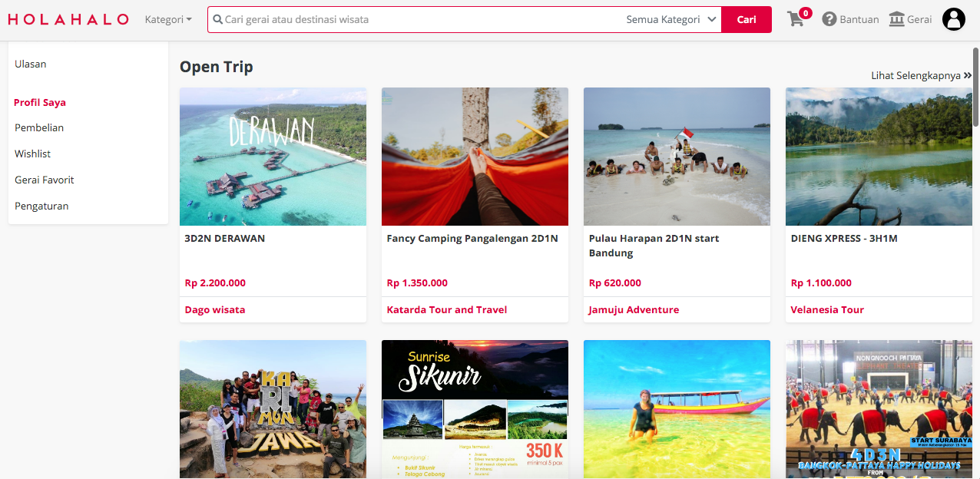The width and height of the screenshot is (980, 479).
Task: Click the Bantuan help question-mark icon
Action: (x=829, y=19)
